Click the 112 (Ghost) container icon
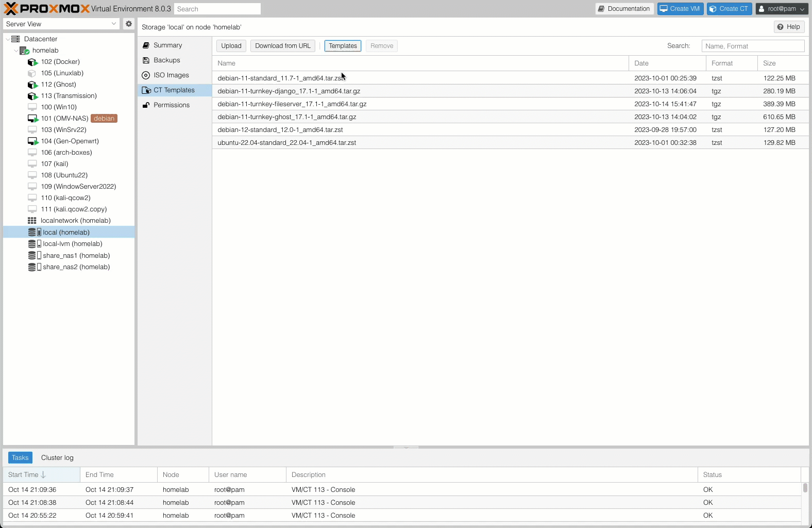 click(x=32, y=85)
